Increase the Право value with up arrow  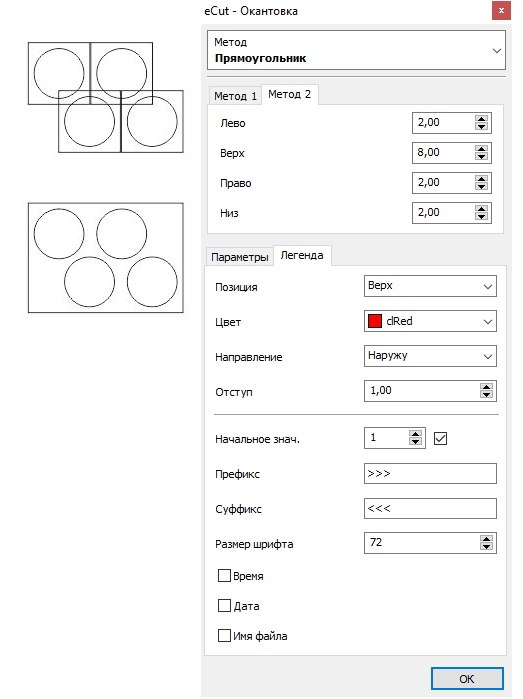pos(481,179)
